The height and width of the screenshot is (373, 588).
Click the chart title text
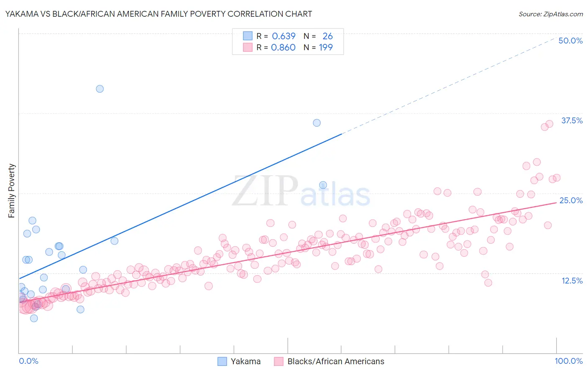[x=159, y=14]
